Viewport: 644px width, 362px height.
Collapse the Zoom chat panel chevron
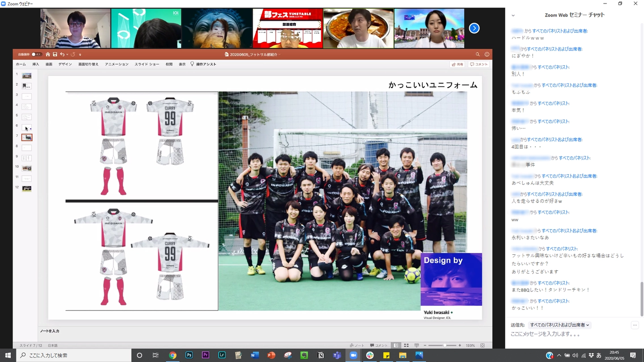pos(513,15)
